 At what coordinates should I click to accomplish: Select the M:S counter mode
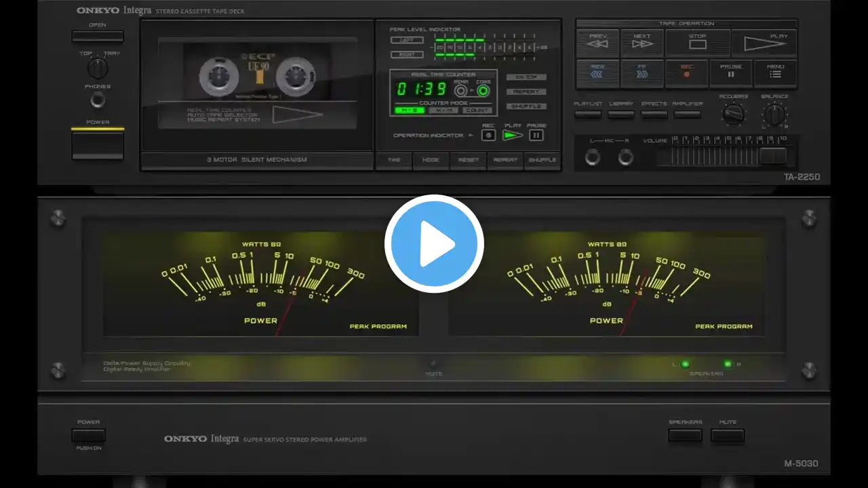coord(409,110)
